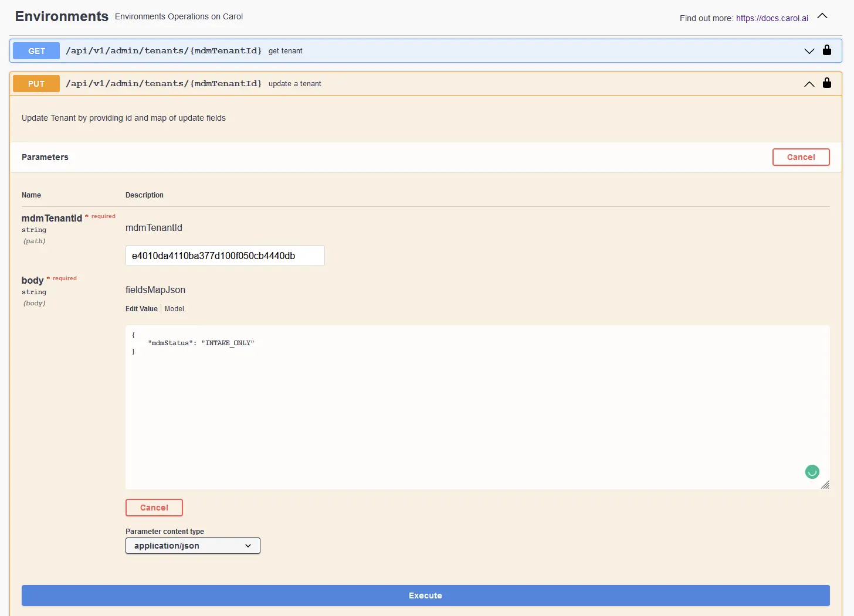854x616 pixels.
Task: Click Cancel below the body editor
Action: 154,508
